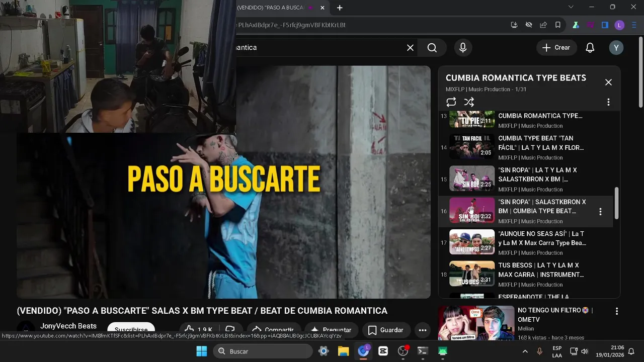Open browser profile L avatar
The height and width of the screenshot is (362, 644).
(619, 25)
